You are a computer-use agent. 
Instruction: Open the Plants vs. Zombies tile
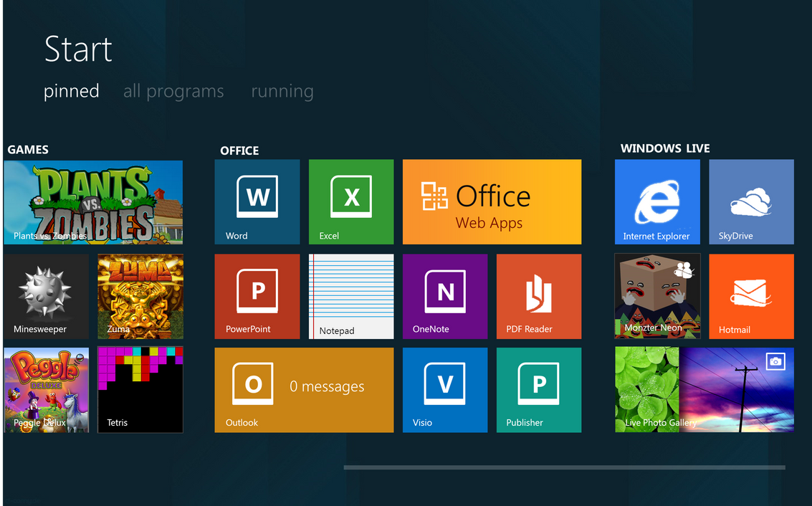pyautogui.click(x=93, y=202)
